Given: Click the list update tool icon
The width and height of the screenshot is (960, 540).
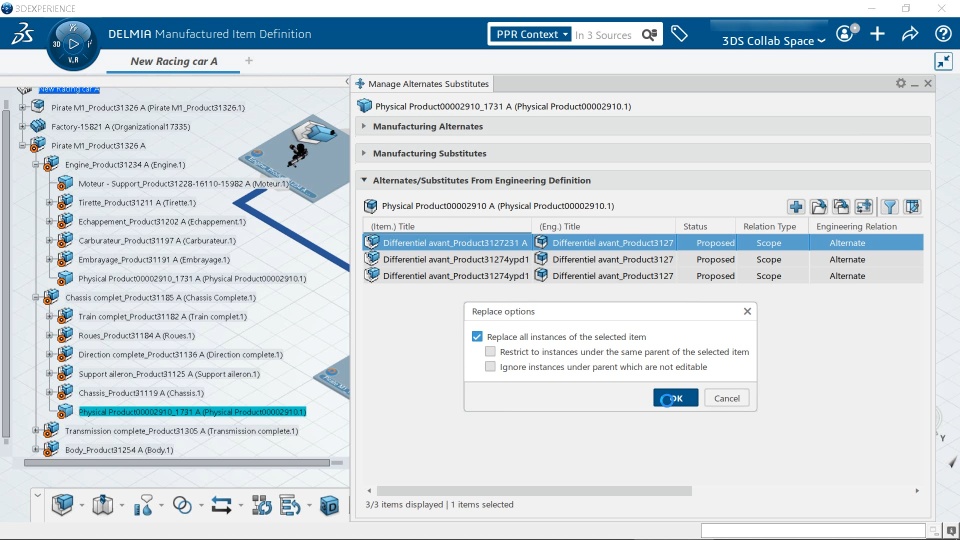Looking at the screenshot, I should [x=290, y=504].
